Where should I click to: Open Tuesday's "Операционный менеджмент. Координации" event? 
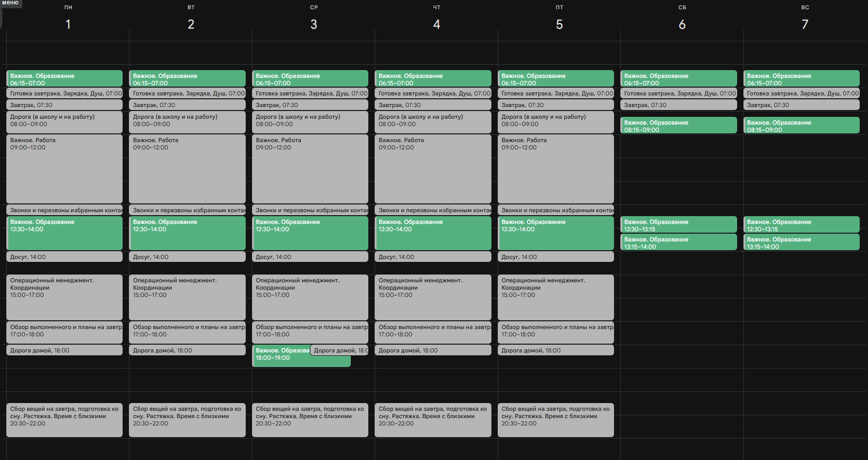tap(187, 297)
